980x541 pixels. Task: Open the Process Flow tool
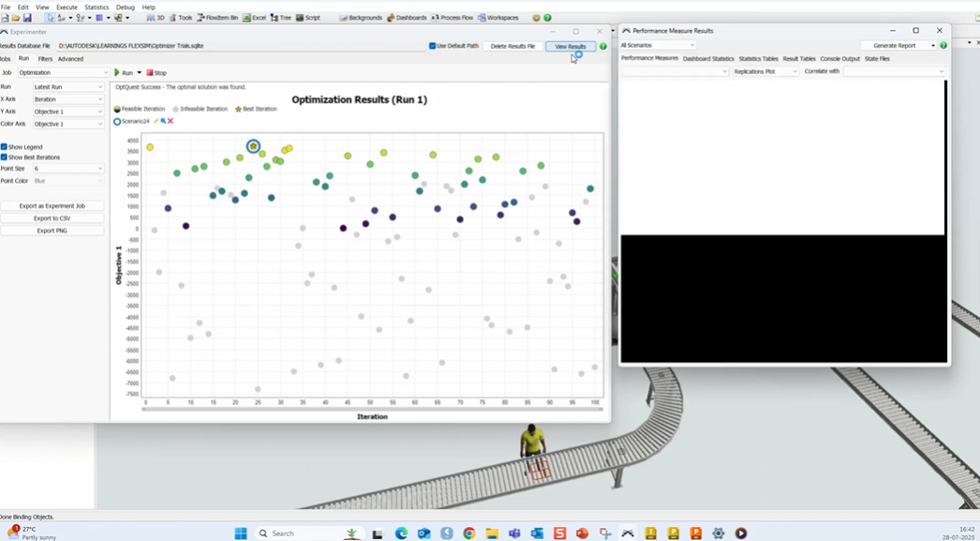coord(453,17)
